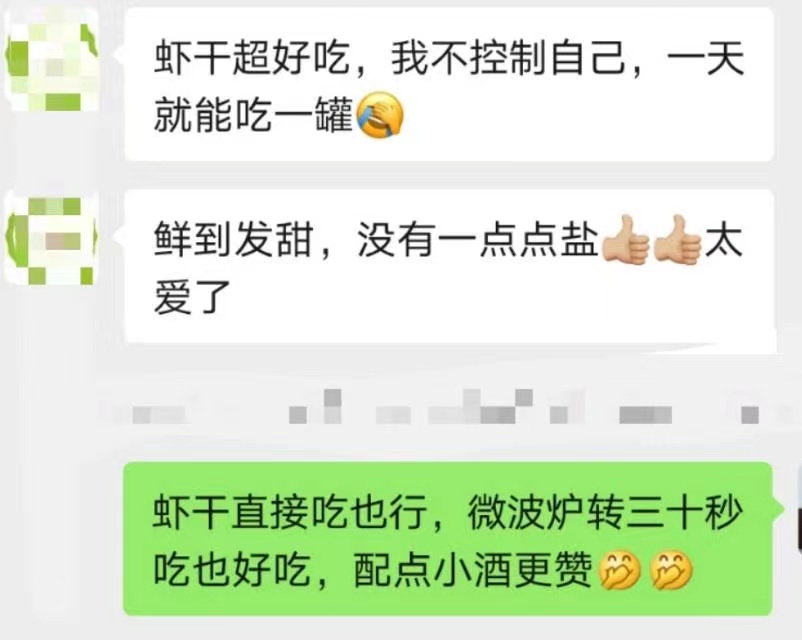802x640 pixels.
Task: Select the message starting 鲜到发甜
Action: pyautogui.click(x=449, y=267)
